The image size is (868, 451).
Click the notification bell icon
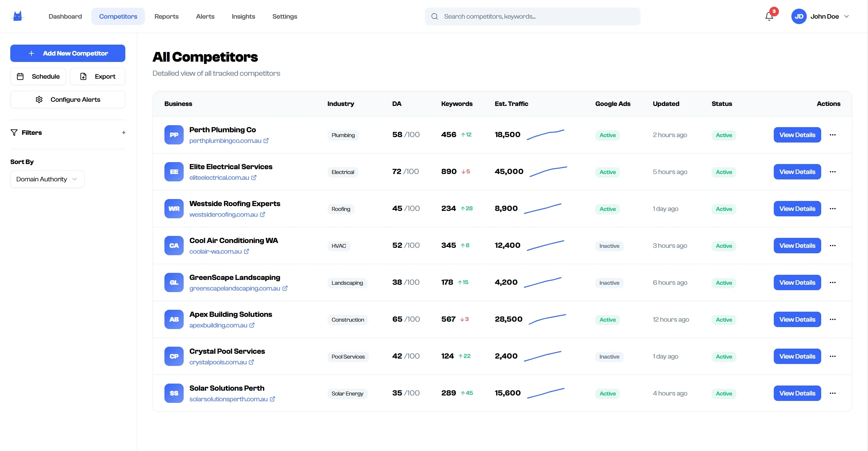pos(769,16)
